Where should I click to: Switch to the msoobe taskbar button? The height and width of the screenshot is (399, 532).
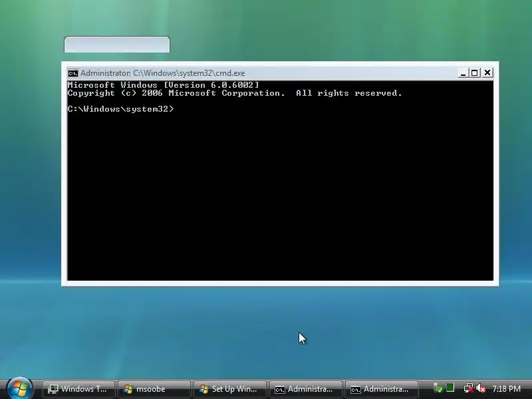(x=154, y=389)
